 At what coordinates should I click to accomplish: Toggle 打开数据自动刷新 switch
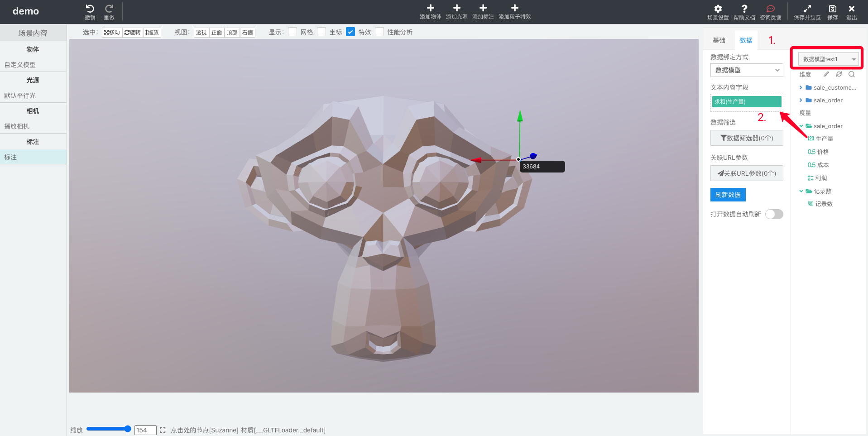tap(774, 214)
